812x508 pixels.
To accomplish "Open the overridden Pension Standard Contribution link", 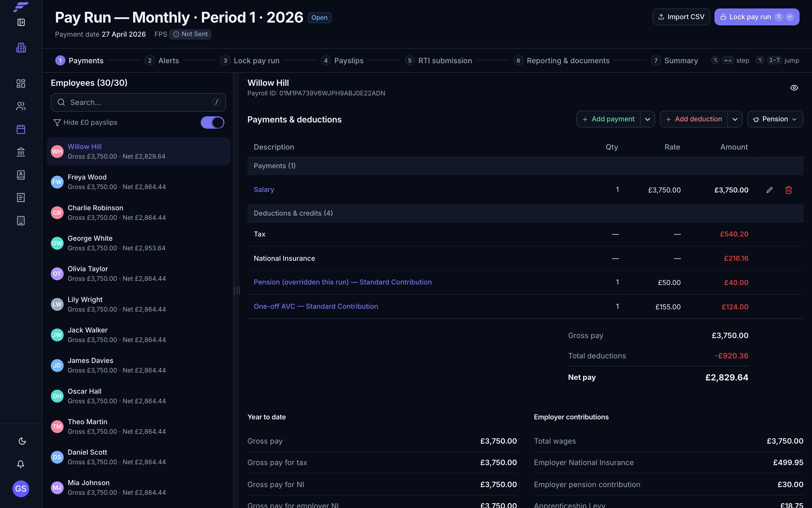I will [x=343, y=282].
